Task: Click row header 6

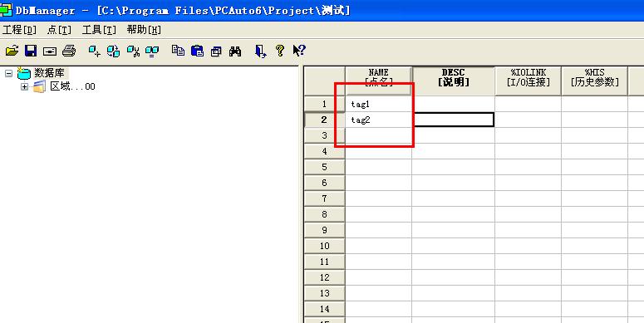Action: [324, 183]
